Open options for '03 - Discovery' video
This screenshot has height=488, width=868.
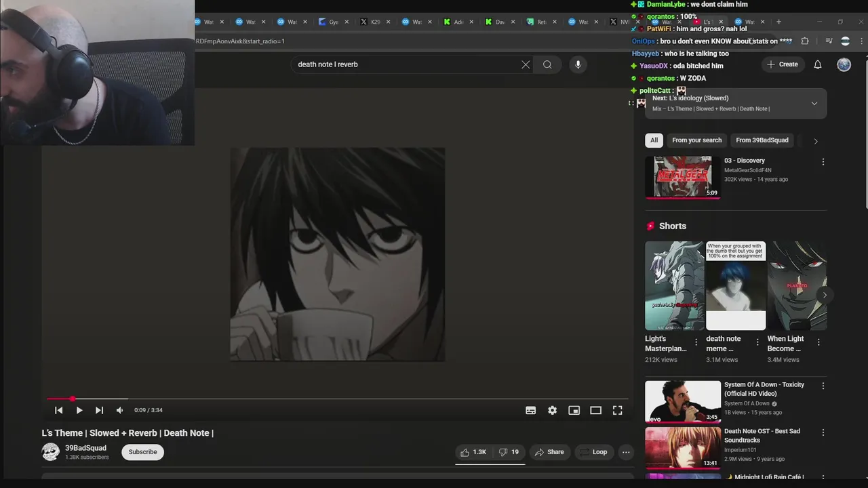823,162
